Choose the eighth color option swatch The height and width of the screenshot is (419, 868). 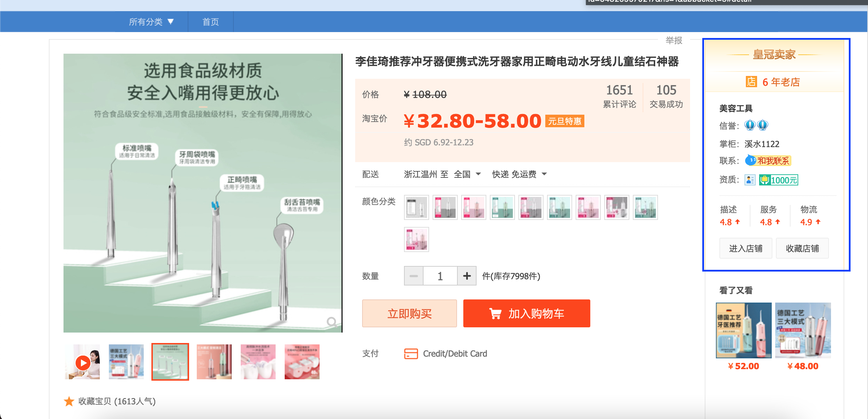pos(617,207)
